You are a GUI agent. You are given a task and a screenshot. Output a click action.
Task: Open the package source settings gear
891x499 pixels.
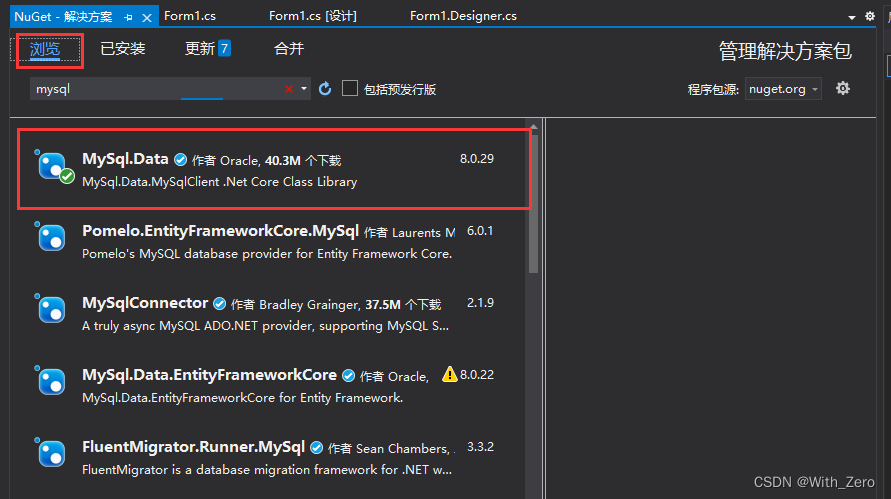coord(843,89)
